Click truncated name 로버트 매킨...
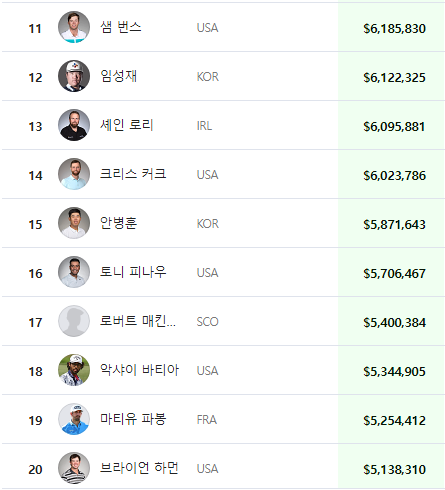The width and height of the screenshot is (445, 490). pos(138,321)
